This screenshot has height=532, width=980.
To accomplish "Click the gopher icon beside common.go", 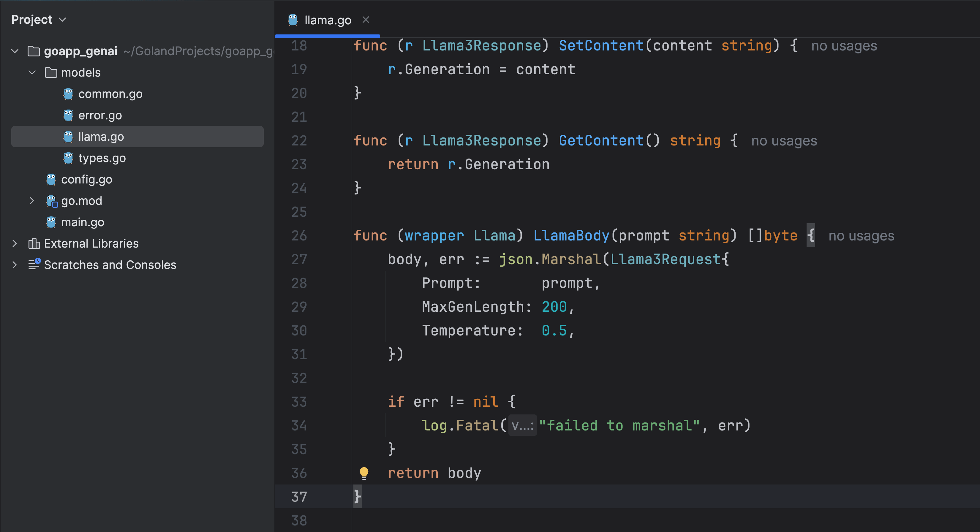I will [68, 94].
